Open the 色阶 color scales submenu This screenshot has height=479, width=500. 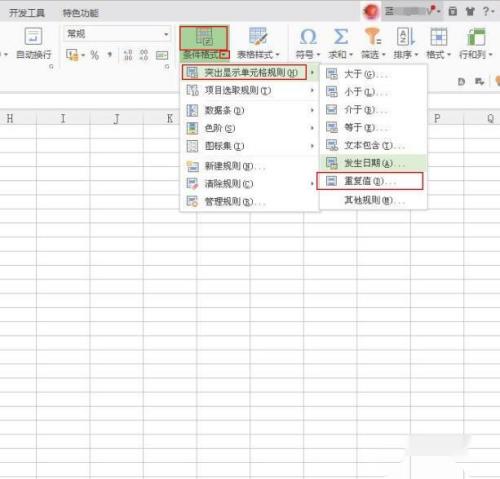250,128
